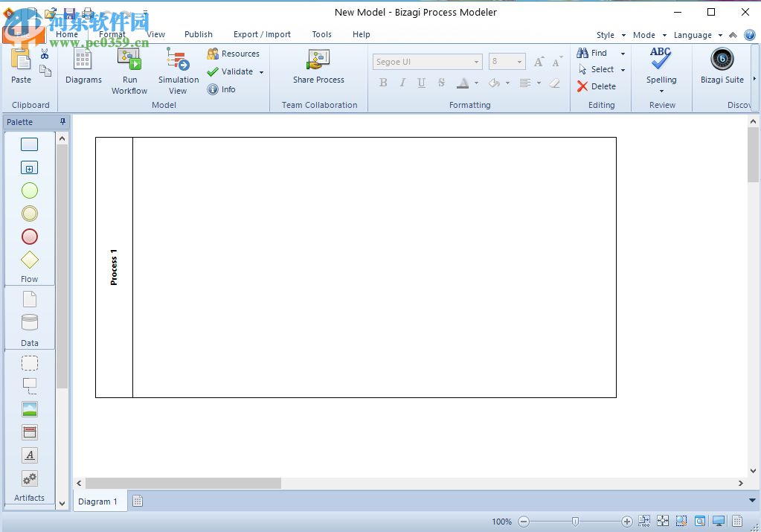Click the Share Process icon
Screen dimensions: 761x532
(318, 61)
